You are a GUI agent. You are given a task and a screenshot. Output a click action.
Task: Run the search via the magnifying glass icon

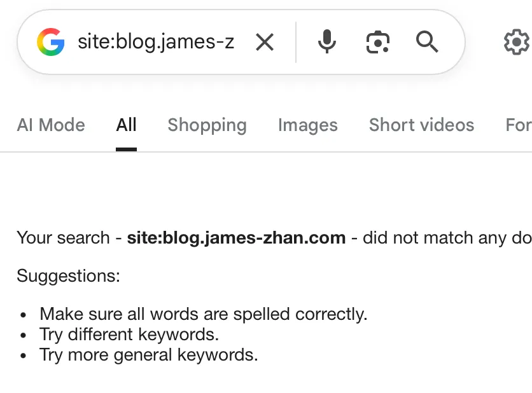click(x=427, y=42)
